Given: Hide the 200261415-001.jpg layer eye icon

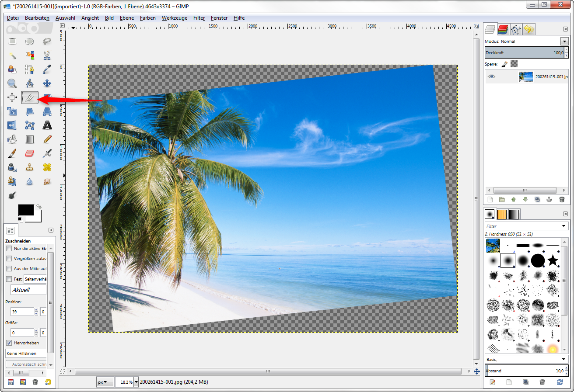Looking at the screenshot, I should coord(492,76).
